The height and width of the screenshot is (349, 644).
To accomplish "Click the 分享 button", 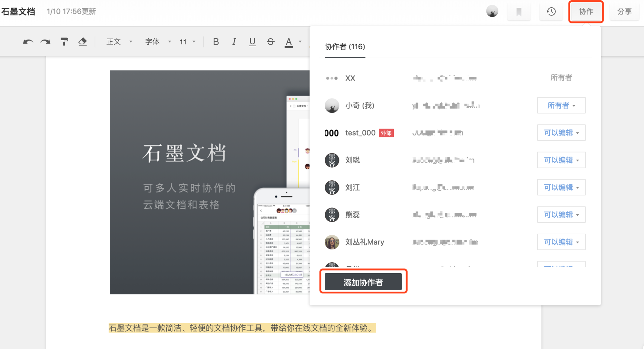I will pos(624,12).
